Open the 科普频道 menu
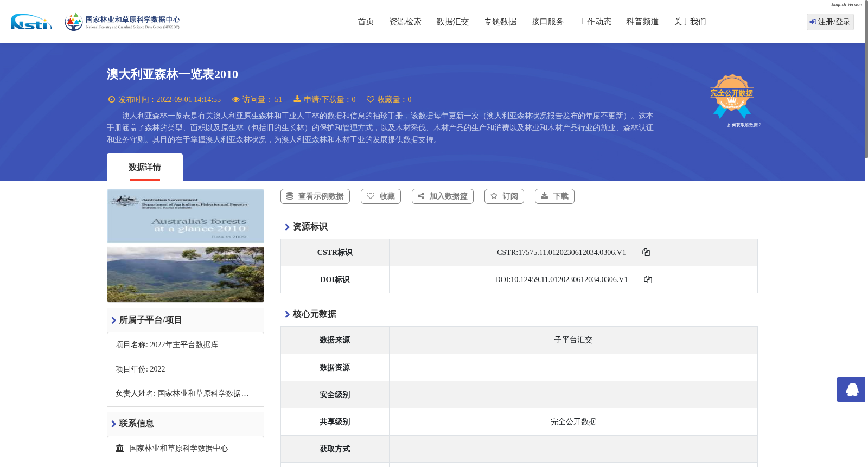868x467 pixels. click(x=642, y=22)
